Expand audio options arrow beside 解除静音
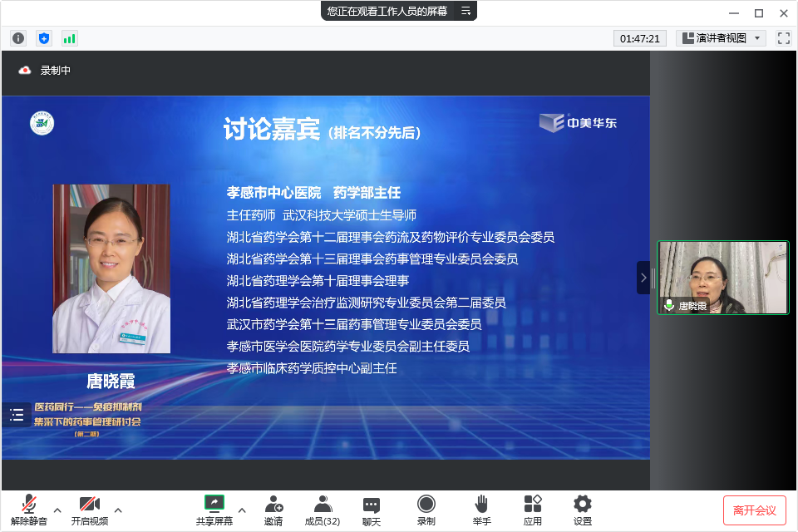 [57, 510]
